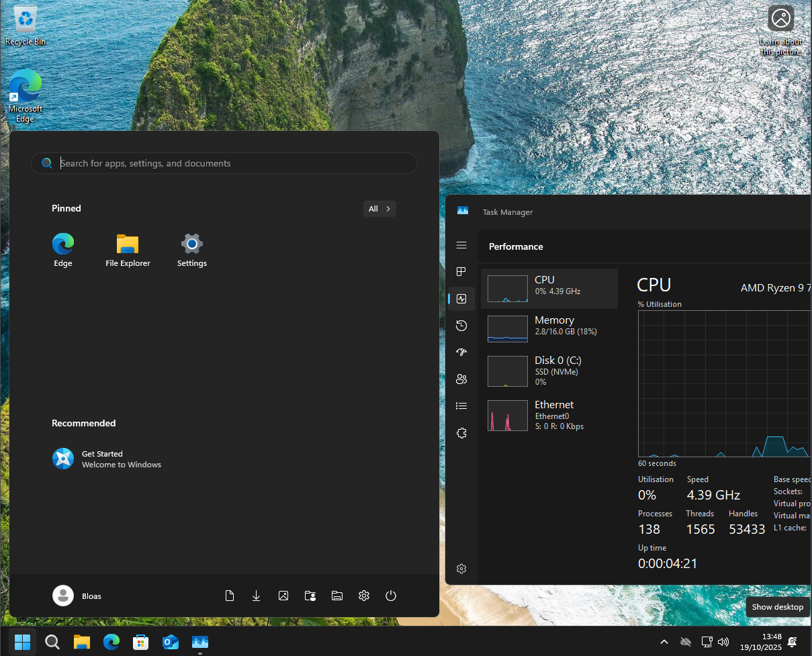
Task: Click the Power button in Start menu
Action: click(391, 596)
